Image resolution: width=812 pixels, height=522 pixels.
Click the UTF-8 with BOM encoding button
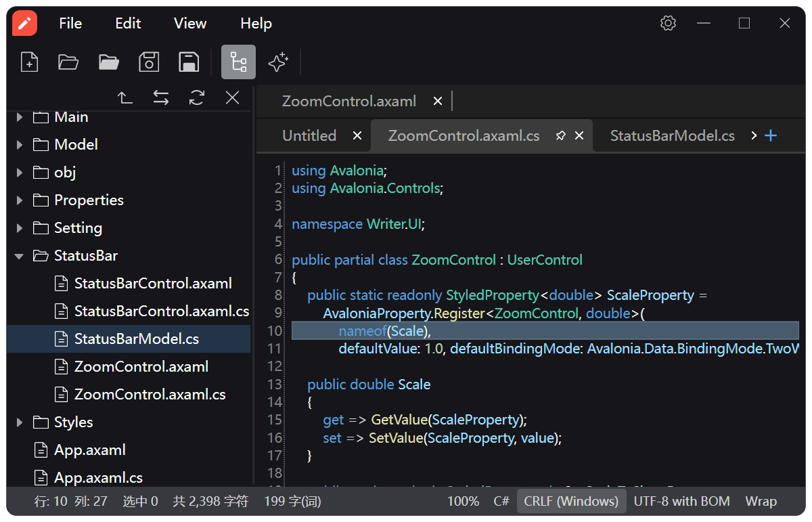[682, 502]
